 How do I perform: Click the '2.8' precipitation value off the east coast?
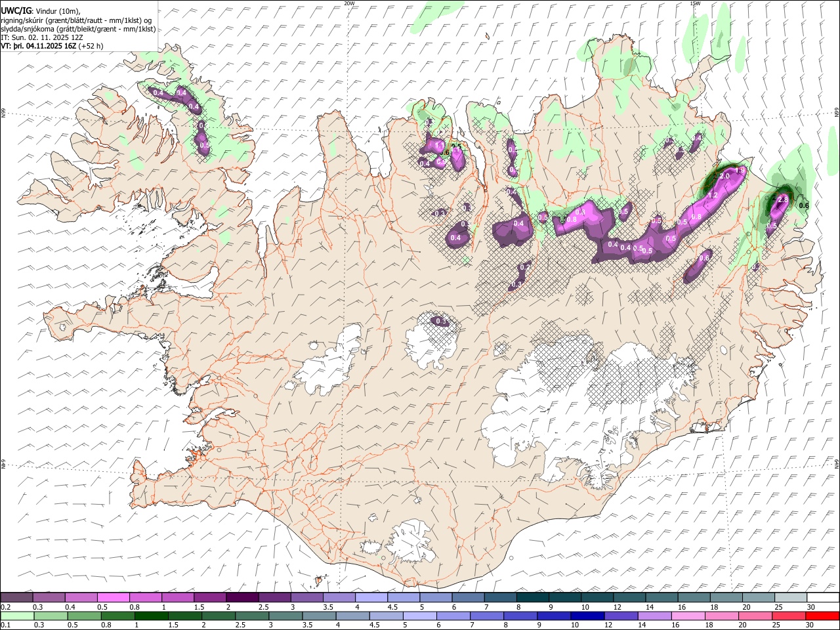[x=782, y=199]
